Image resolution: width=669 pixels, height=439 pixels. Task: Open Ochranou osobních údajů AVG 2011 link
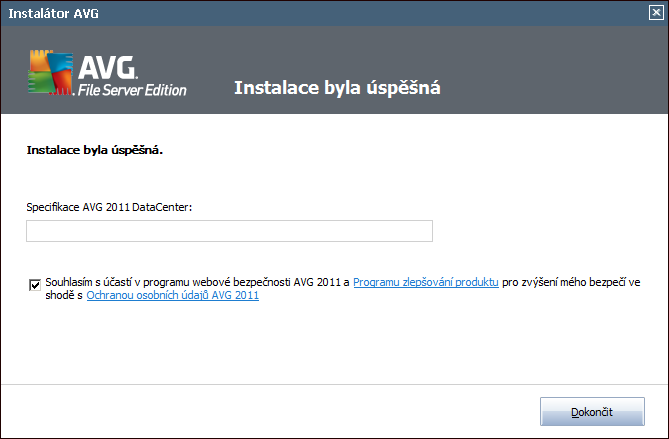pyautogui.click(x=173, y=295)
